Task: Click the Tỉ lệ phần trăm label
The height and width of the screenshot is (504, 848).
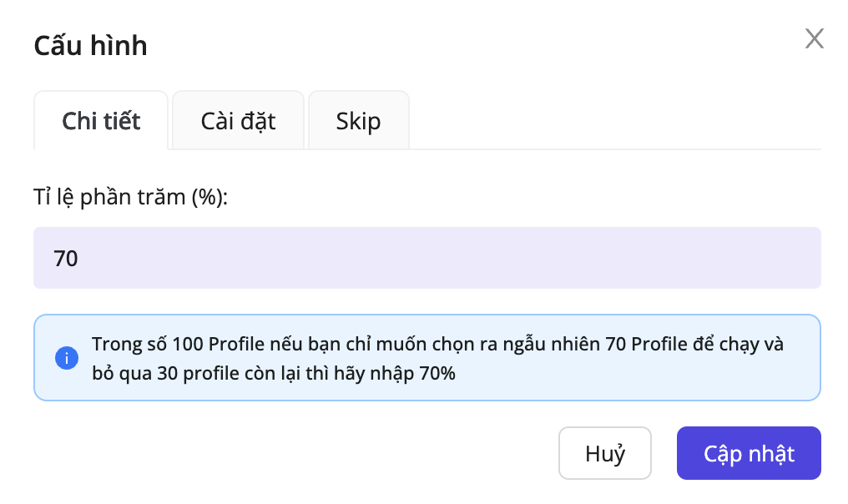Action: tap(130, 198)
